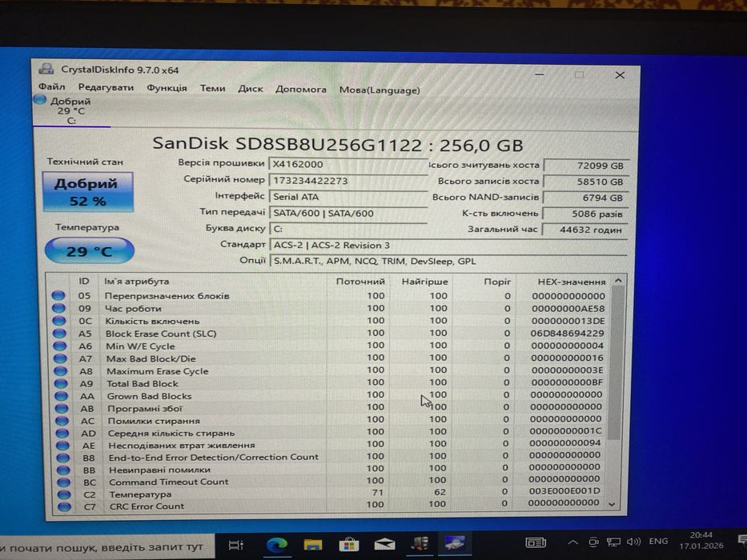Click the status circle for attribute B8
The width and height of the screenshot is (747, 560).
coord(63,458)
